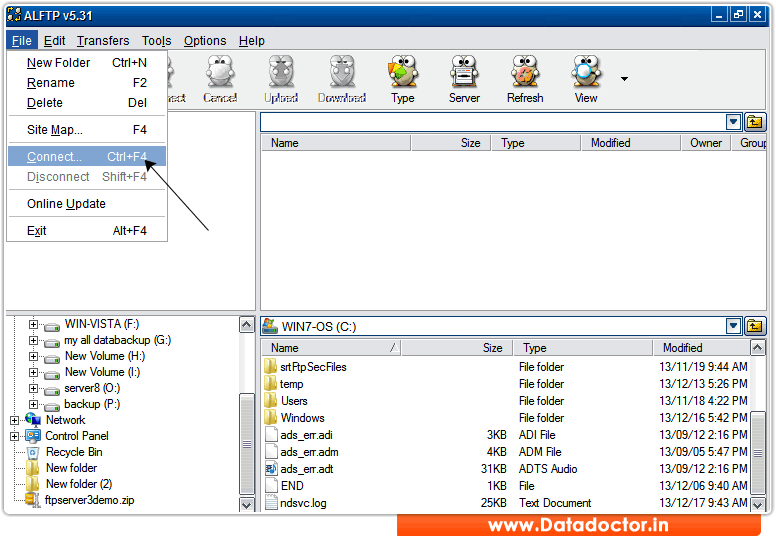Choose New Folder from the File menu
The width and height of the screenshot is (776, 536).
pos(87,63)
